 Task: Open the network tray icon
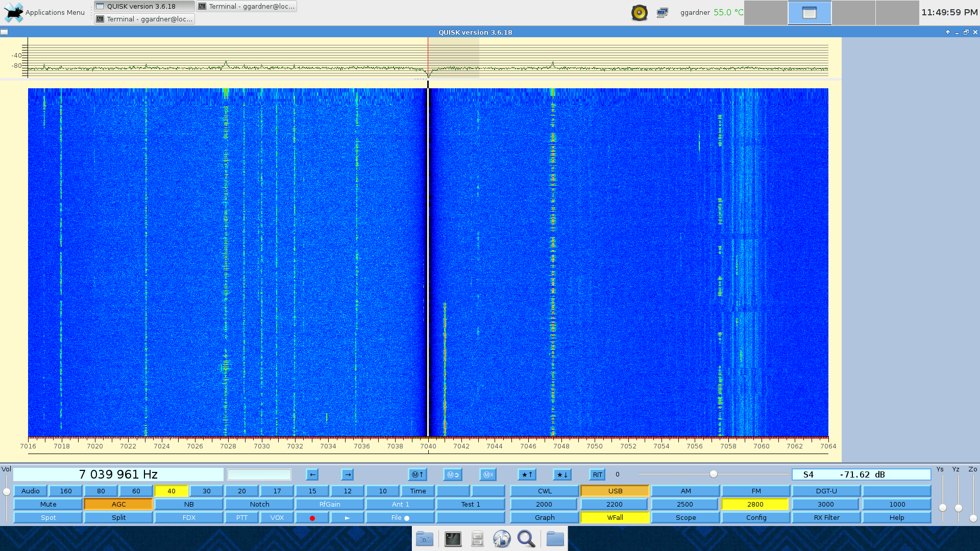tap(663, 13)
